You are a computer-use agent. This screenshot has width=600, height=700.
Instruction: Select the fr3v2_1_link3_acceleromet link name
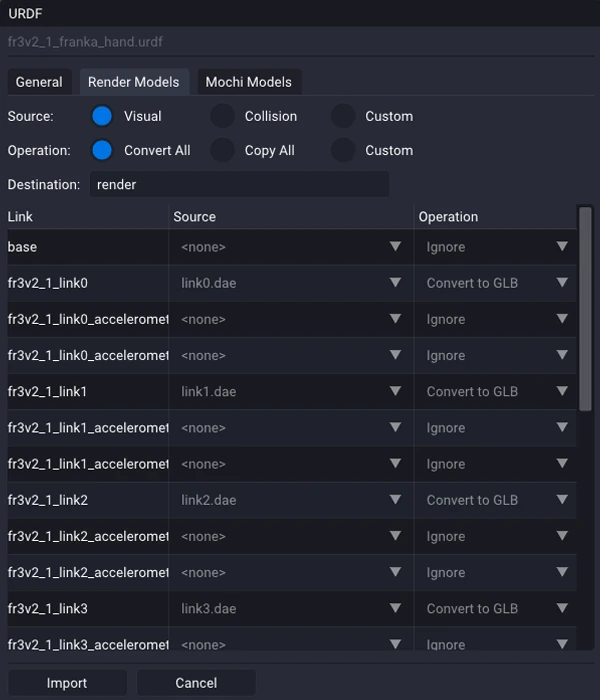pos(88,644)
